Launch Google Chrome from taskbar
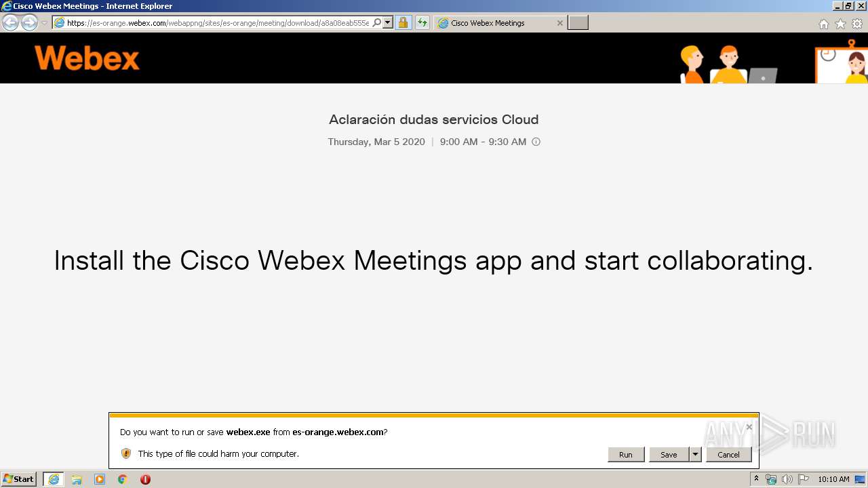868x488 pixels. (123, 479)
